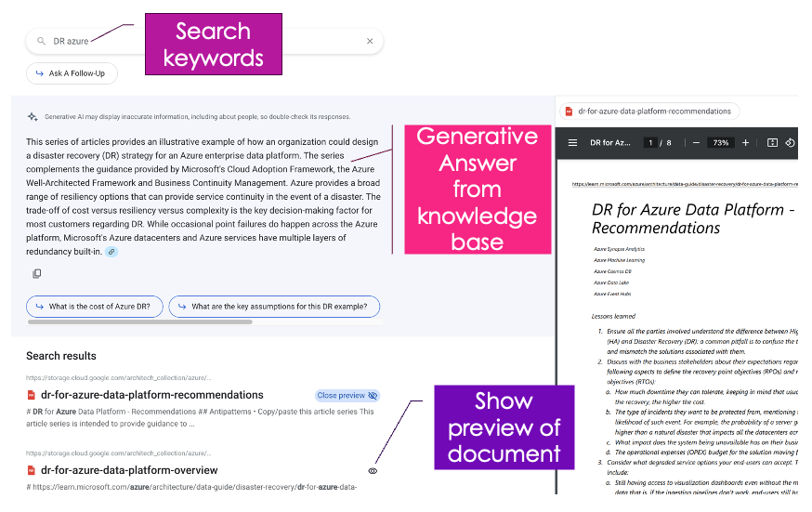Zoom in the PDF with plus
The height and width of the screenshot is (512, 812).
tap(745, 143)
